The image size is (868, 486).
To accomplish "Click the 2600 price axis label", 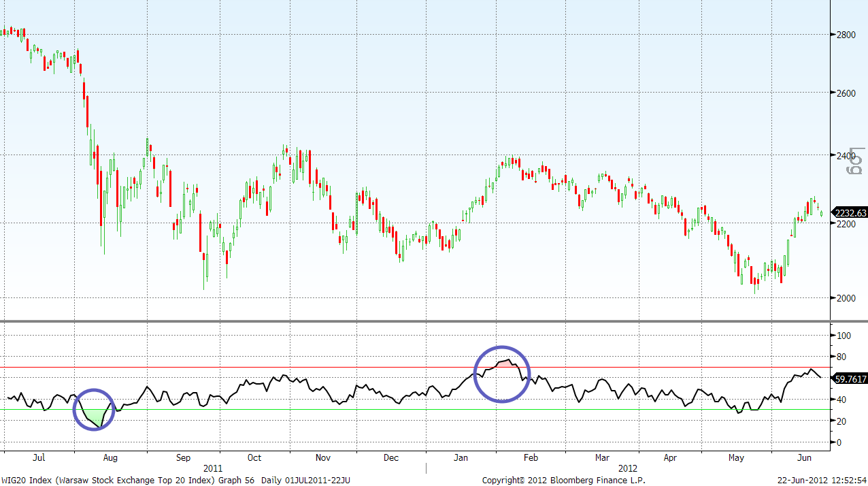I will point(846,93).
